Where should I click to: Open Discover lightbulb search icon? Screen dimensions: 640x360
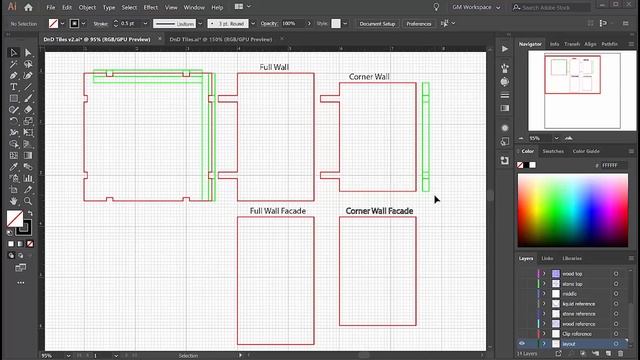coord(436,7)
